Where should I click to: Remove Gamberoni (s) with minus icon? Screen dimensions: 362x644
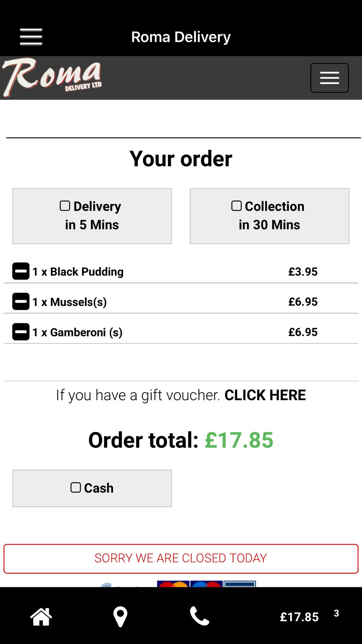21,332
